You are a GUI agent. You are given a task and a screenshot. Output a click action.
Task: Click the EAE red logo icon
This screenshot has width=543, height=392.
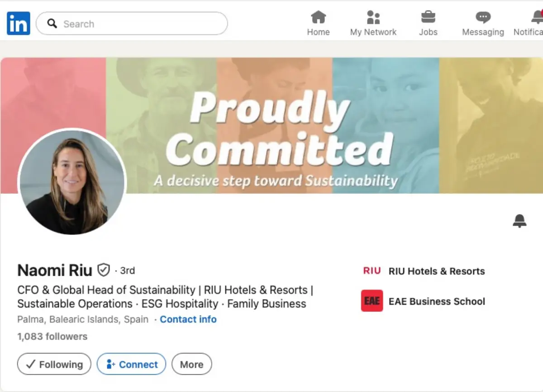tap(372, 301)
